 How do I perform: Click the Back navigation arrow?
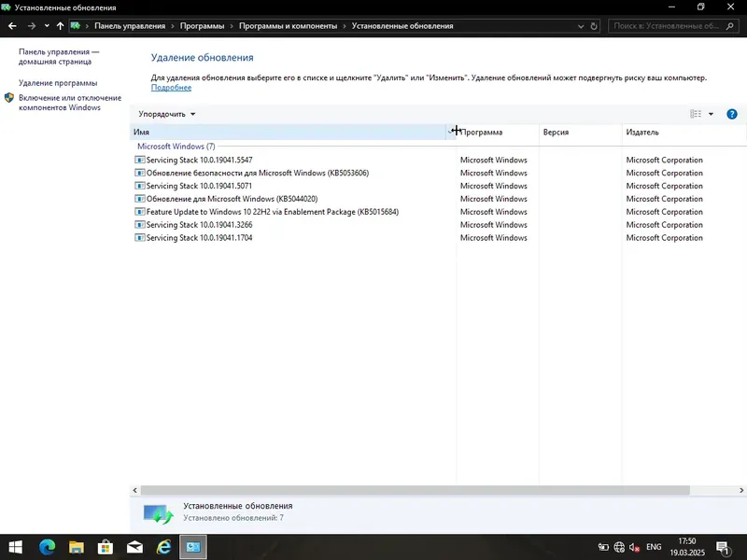12,25
